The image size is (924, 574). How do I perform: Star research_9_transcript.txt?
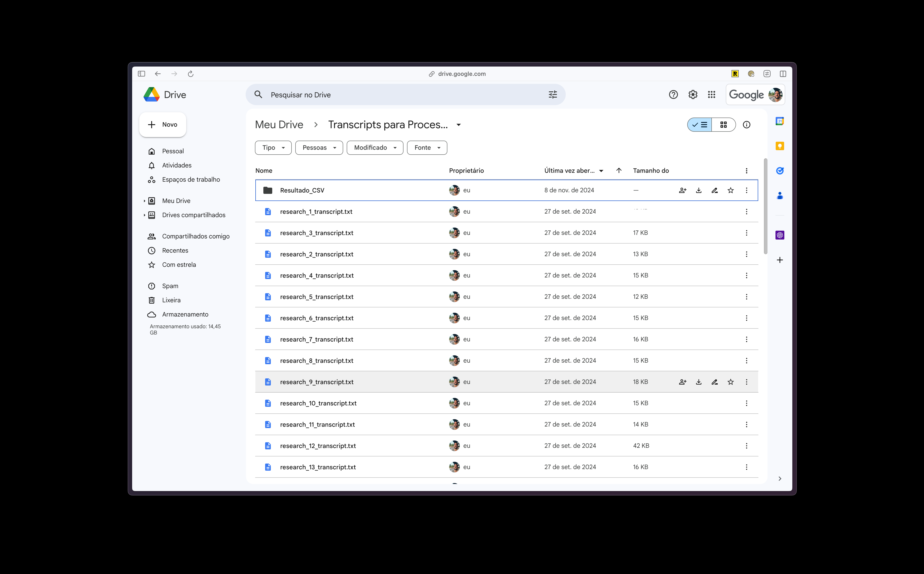pos(730,382)
